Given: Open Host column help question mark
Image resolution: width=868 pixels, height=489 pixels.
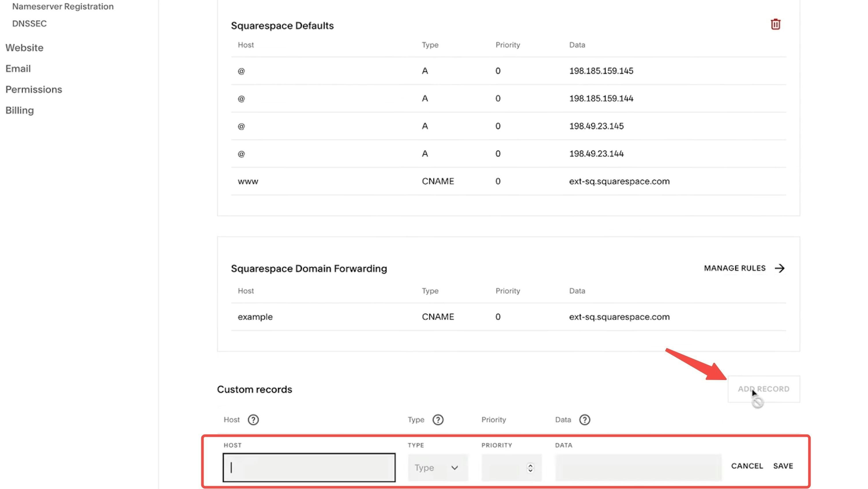Looking at the screenshot, I should point(253,420).
